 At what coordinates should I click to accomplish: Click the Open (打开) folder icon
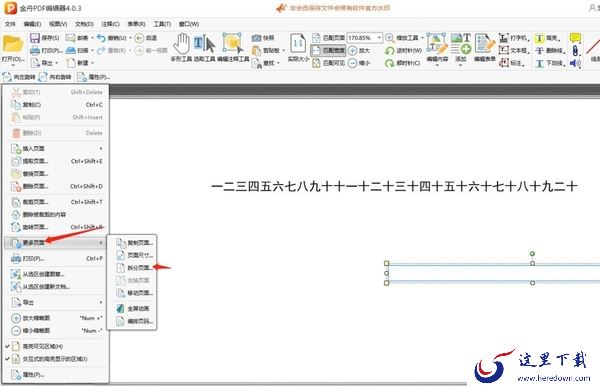[x=13, y=44]
